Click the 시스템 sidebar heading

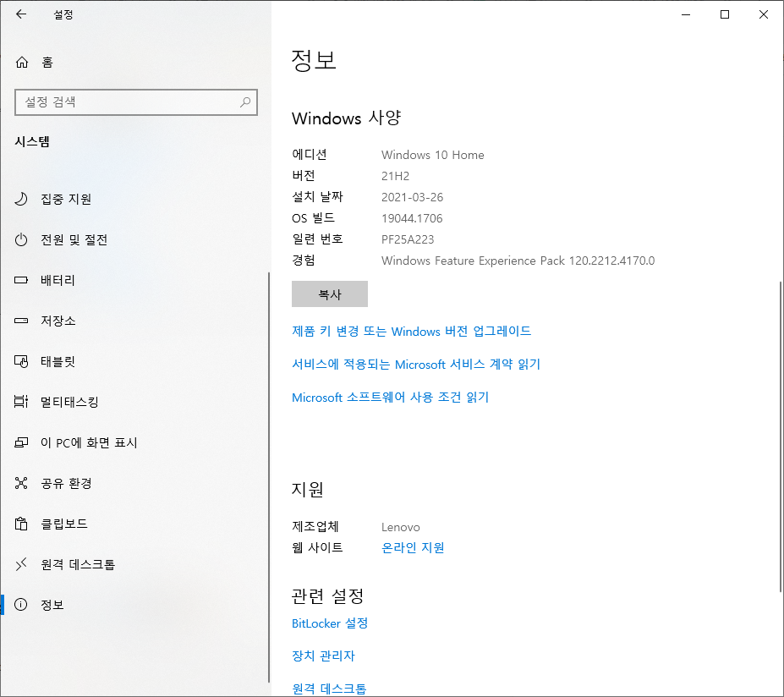(32, 141)
